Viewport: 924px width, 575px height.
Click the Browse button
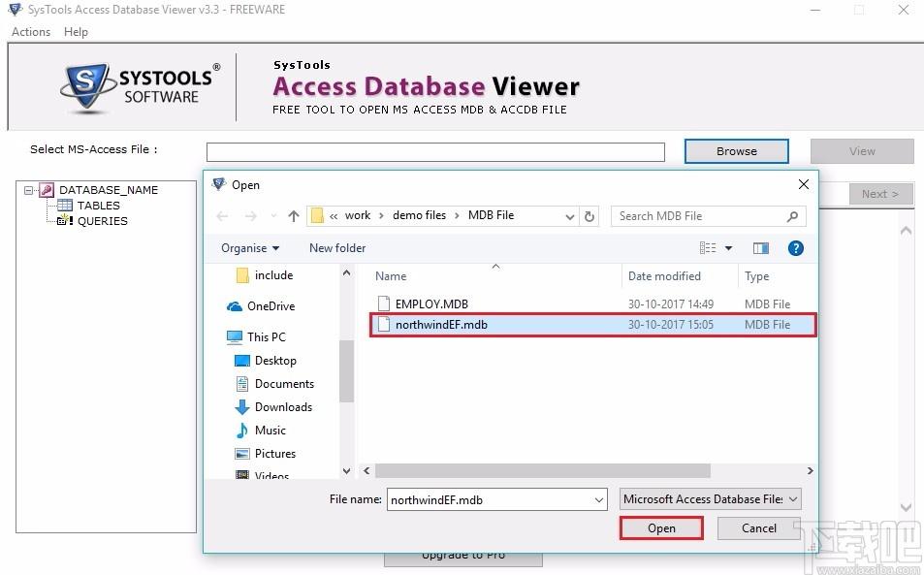(x=737, y=151)
